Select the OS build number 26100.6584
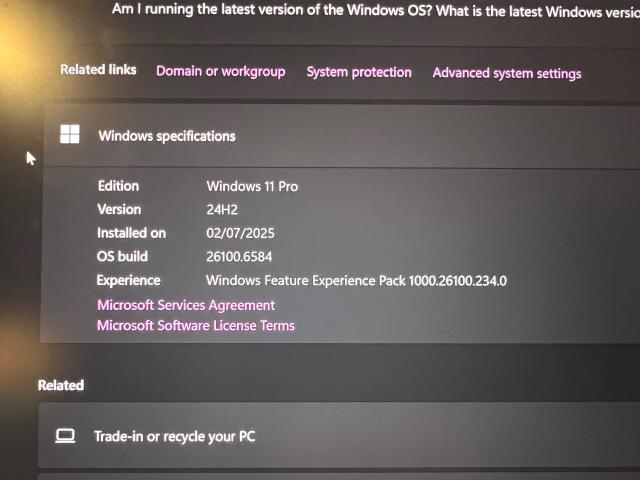The height and width of the screenshot is (480, 640). point(239,257)
